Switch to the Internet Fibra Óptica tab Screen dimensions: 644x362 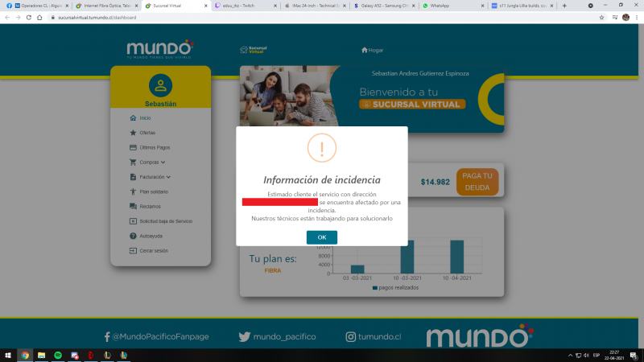coord(107,6)
